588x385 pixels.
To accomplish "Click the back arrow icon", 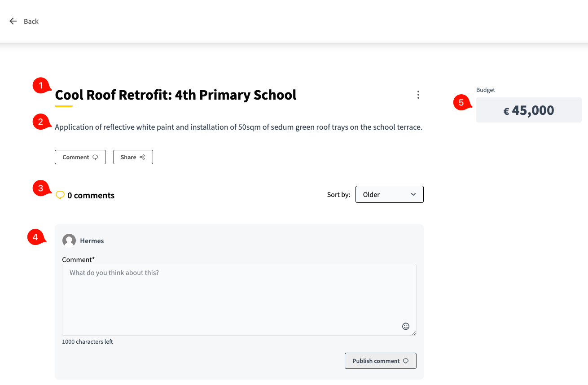I will (x=13, y=21).
